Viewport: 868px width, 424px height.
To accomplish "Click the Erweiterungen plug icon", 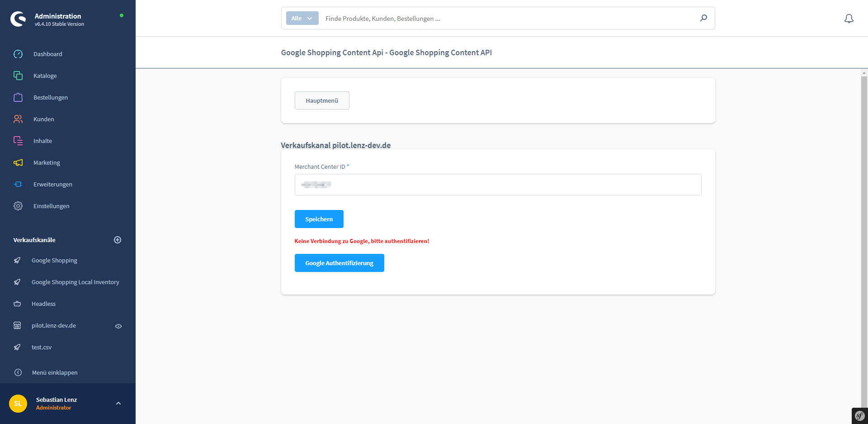I will [18, 184].
